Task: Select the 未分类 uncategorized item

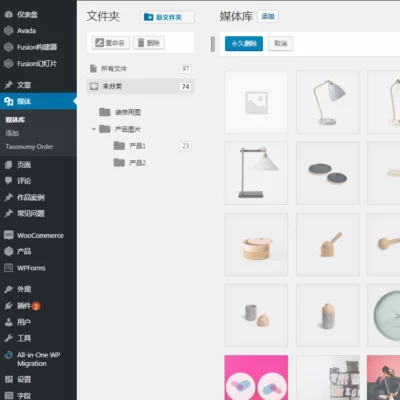Action: tap(140, 86)
